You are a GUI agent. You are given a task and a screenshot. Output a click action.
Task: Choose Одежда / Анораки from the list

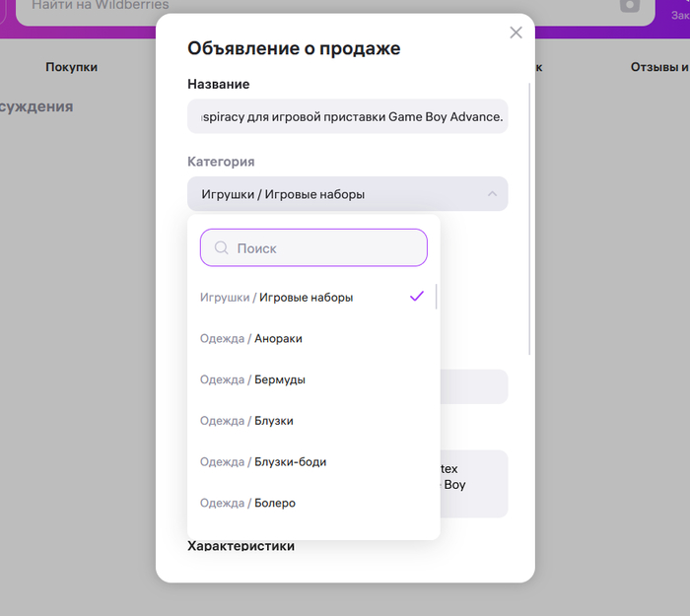click(251, 339)
